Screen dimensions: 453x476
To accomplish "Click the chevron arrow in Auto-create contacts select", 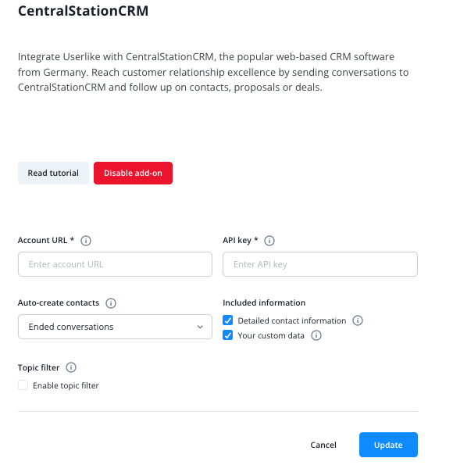I will coord(200,327).
